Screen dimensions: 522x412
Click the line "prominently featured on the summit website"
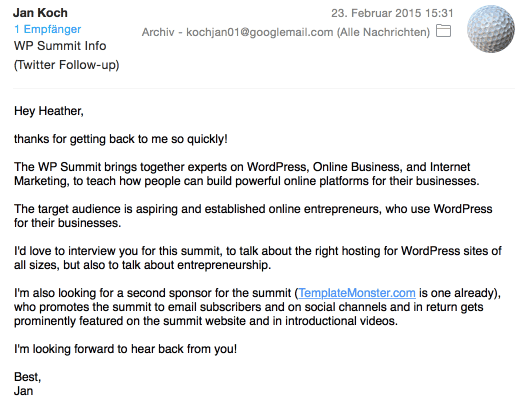(206, 321)
